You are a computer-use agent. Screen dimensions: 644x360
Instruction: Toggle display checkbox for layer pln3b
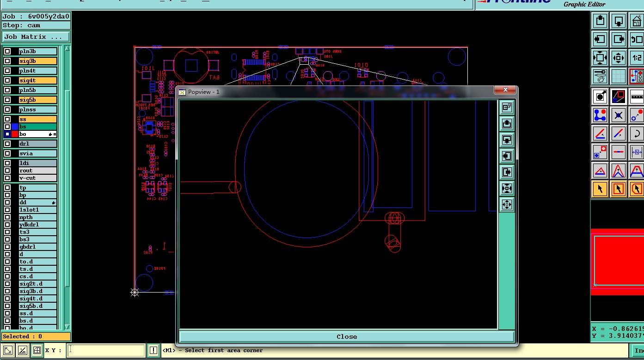click(7, 51)
